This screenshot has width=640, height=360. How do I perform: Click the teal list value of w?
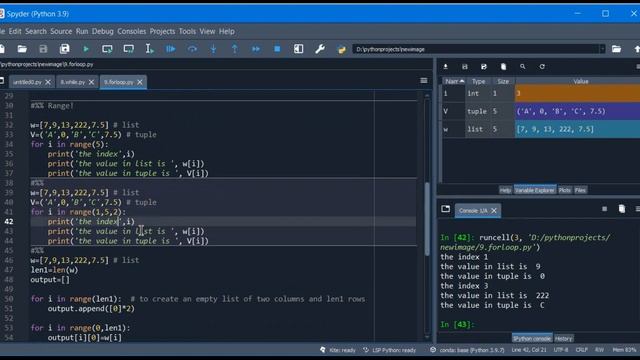tap(578, 129)
